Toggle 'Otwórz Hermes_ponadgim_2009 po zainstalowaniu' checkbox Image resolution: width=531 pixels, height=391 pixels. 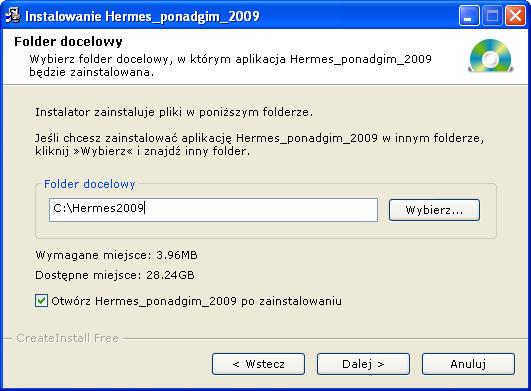(41, 301)
